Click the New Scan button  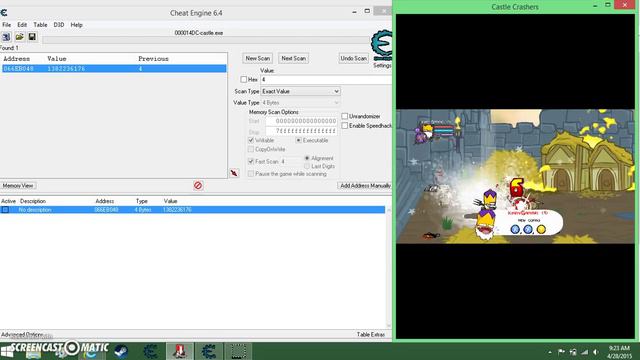pyautogui.click(x=258, y=58)
